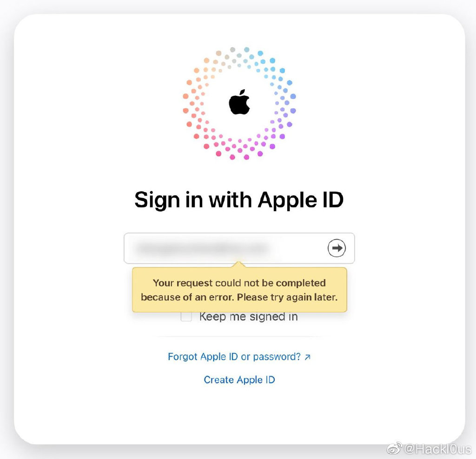Viewport: 476px width, 459px height.
Task: Submit Apple ID with the circled arrow button
Action: (337, 248)
